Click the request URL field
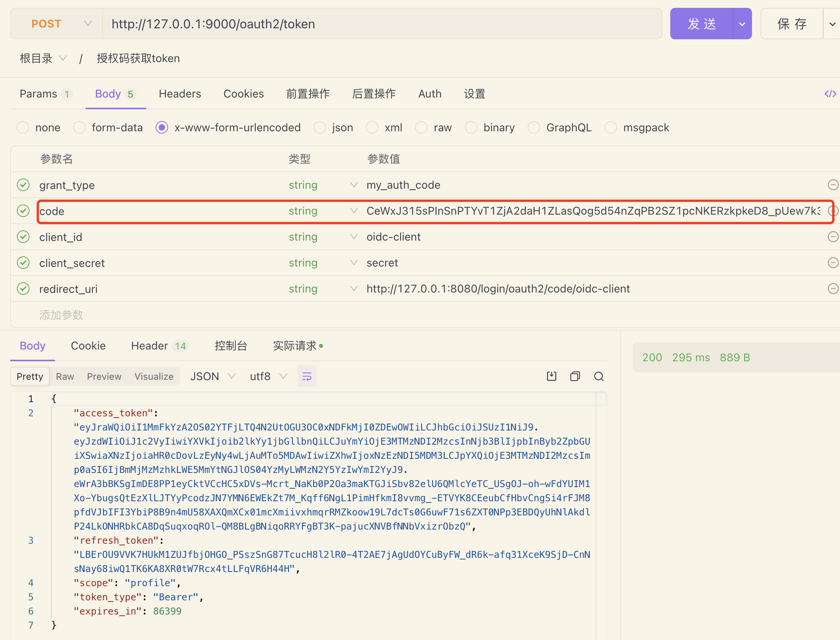840x640 pixels. pyautogui.click(x=382, y=24)
